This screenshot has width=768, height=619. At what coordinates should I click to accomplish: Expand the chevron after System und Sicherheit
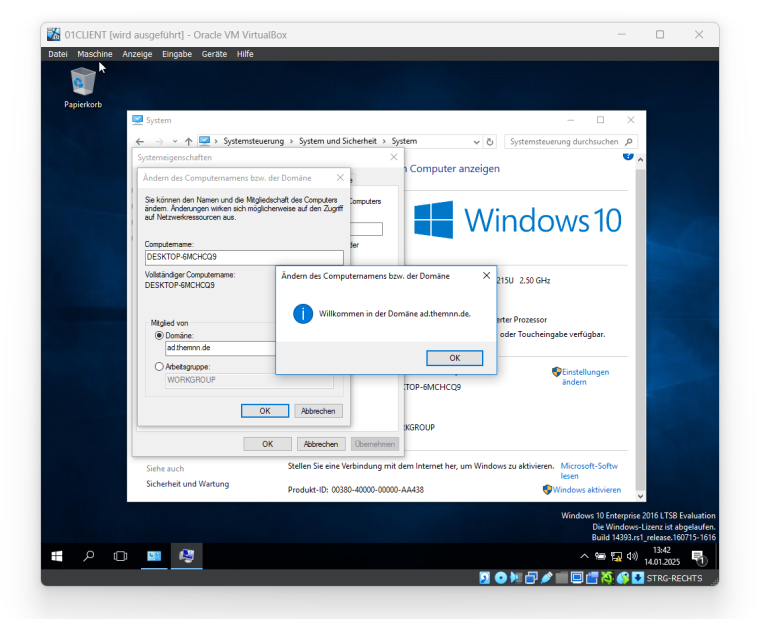click(x=384, y=142)
